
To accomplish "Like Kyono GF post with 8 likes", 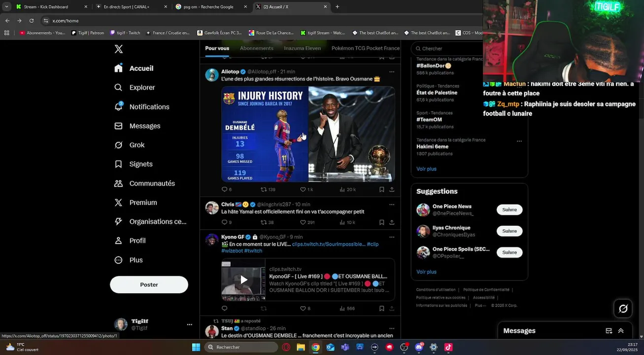I will (305, 309).
